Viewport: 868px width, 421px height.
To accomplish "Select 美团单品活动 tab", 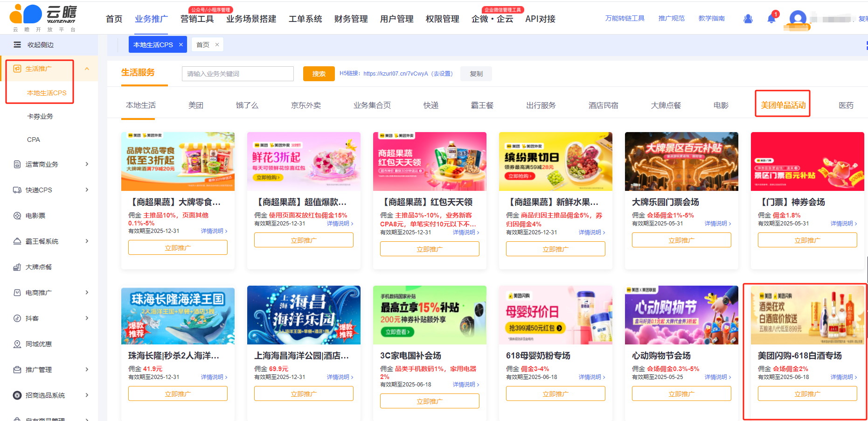I will coord(783,105).
